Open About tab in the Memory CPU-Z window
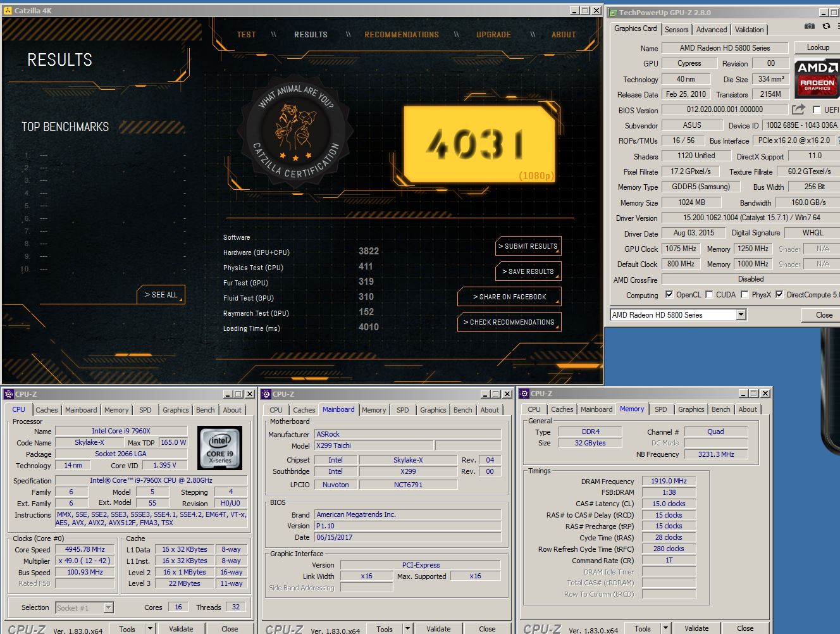Image resolution: width=840 pixels, height=634 pixels. 748,409
